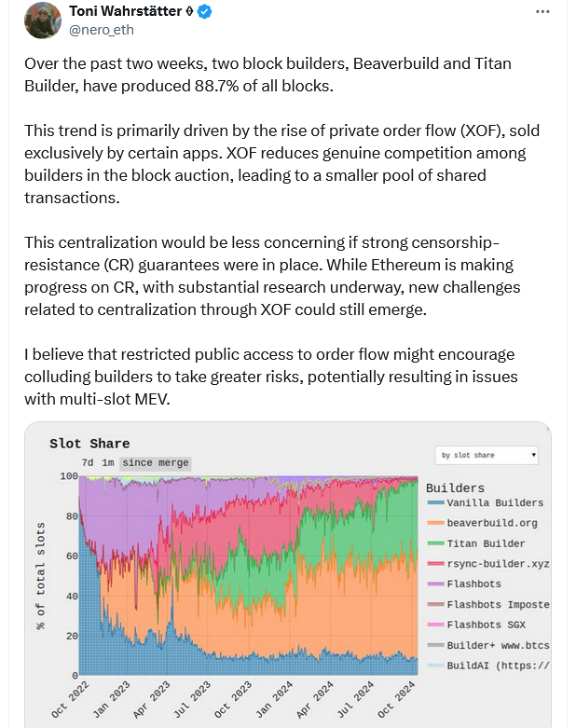Screen dimensions: 576x728
Task: Open Toni Wahrstätter display name link
Action: pos(125,11)
